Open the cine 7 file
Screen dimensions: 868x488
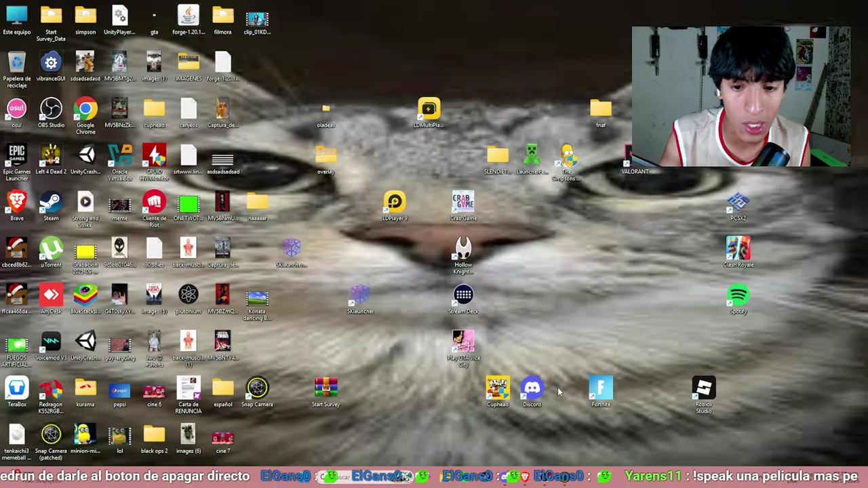(x=223, y=439)
